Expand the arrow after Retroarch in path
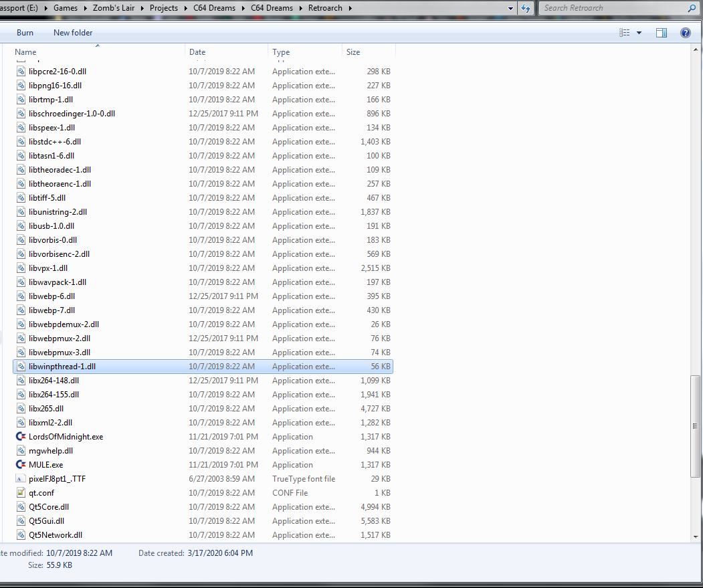 click(350, 8)
